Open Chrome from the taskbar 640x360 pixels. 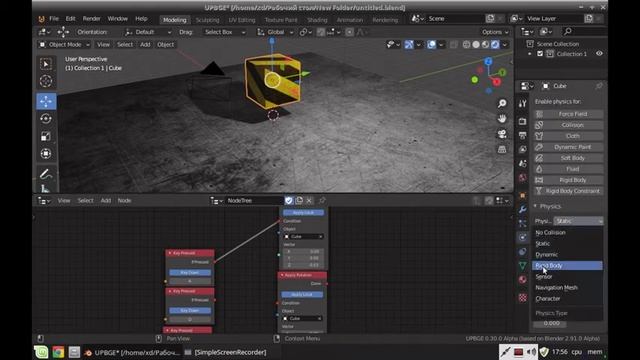(x=58, y=352)
